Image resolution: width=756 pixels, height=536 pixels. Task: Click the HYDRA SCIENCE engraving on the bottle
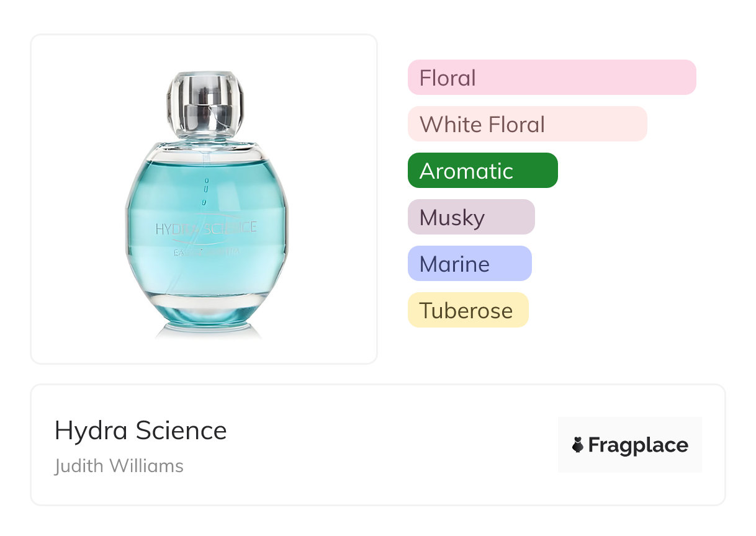click(205, 228)
